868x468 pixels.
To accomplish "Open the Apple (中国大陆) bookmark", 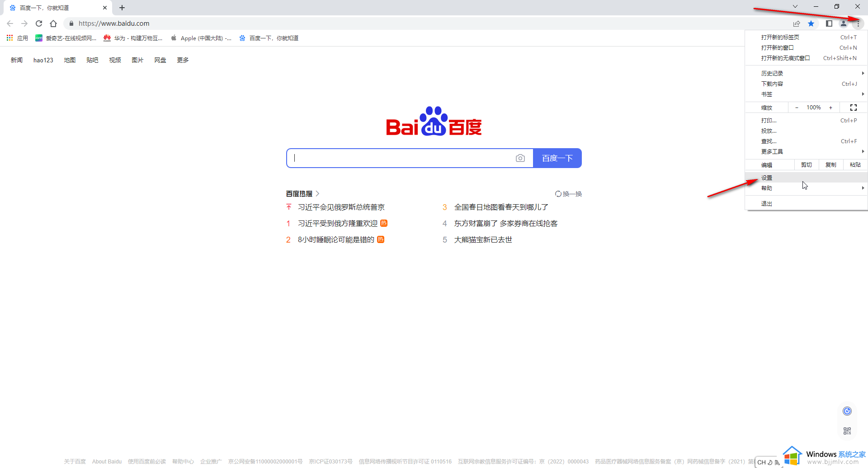I will click(201, 38).
